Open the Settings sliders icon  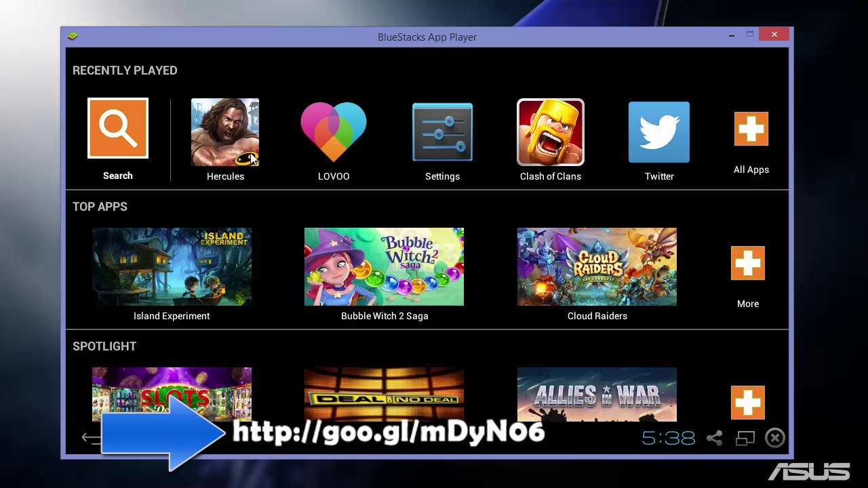tap(442, 132)
